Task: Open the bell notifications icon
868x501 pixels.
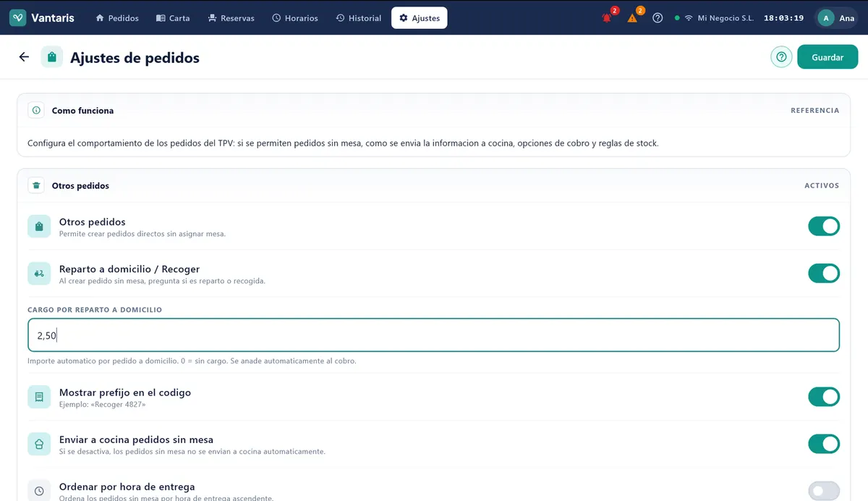Action: click(607, 18)
